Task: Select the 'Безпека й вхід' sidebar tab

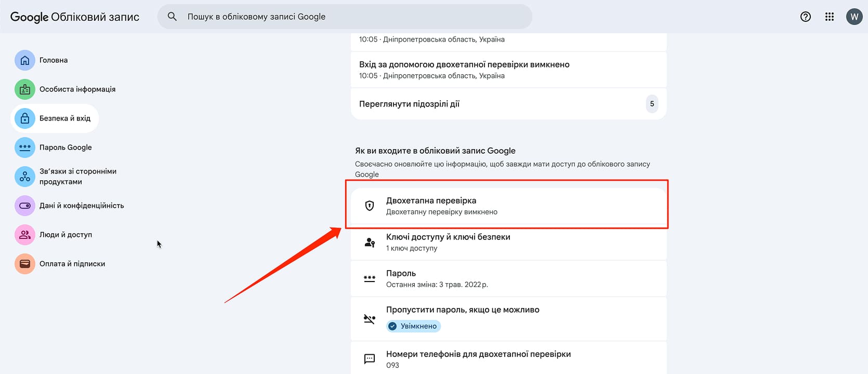Action: [x=64, y=118]
